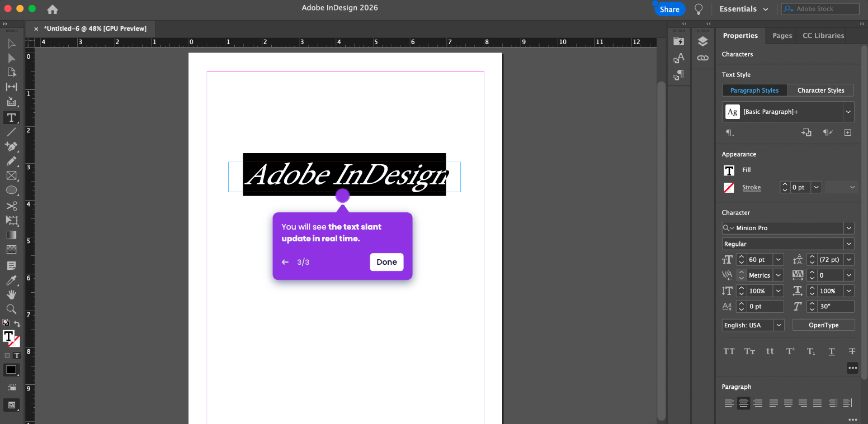Viewport: 868px width, 424px height.
Task: Open the Layers panel icon
Action: pyautogui.click(x=703, y=41)
